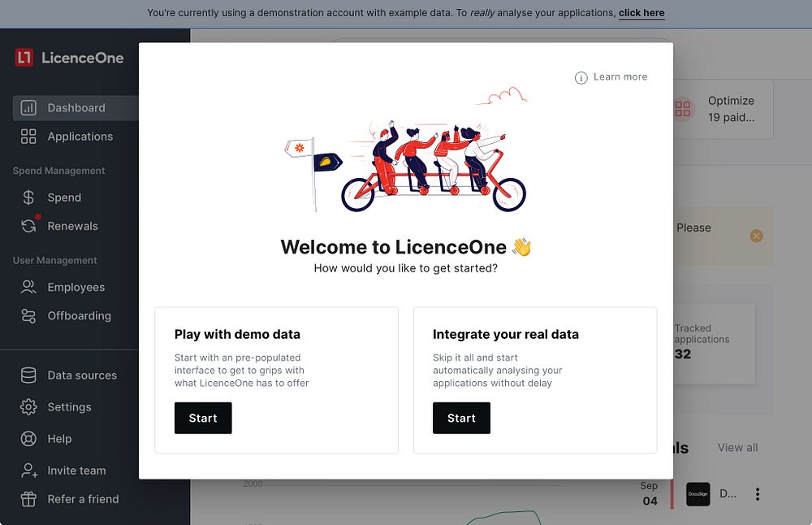Open the Dashboard bar-chart icon
812x525 pixels.
click(28, 108)
